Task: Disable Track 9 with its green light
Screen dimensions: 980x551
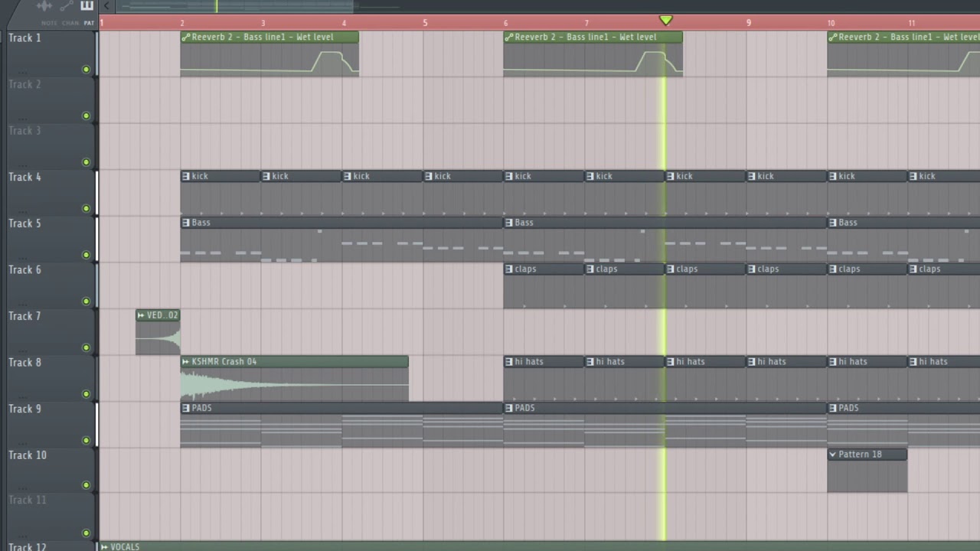Action: tap(86, 441)
